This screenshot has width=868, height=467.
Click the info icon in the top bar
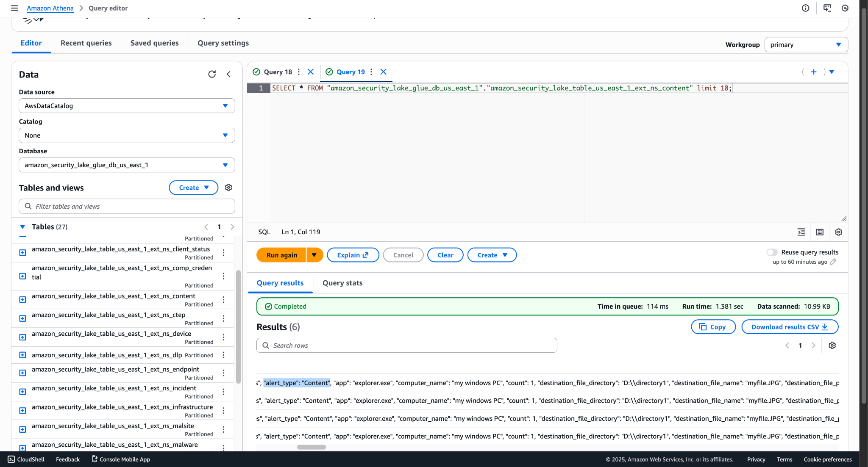(x=806, y=8)
